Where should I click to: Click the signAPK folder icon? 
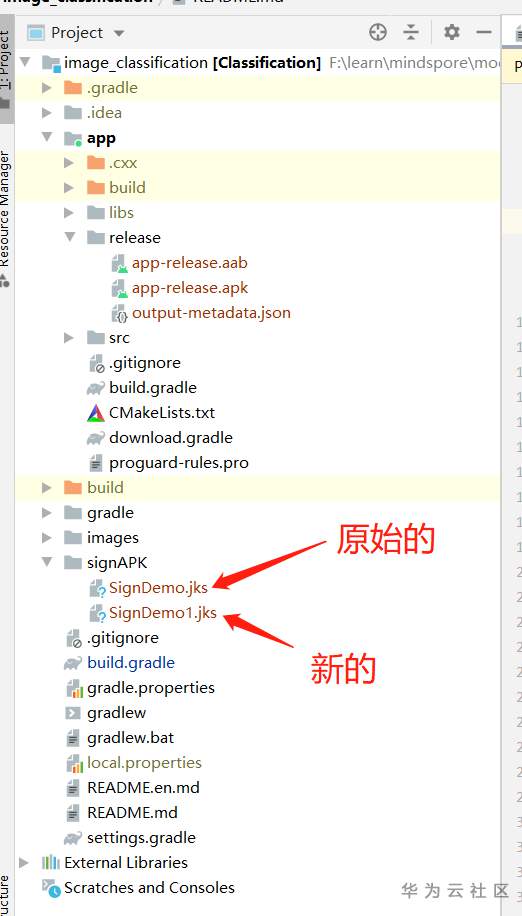coord(73,563)
